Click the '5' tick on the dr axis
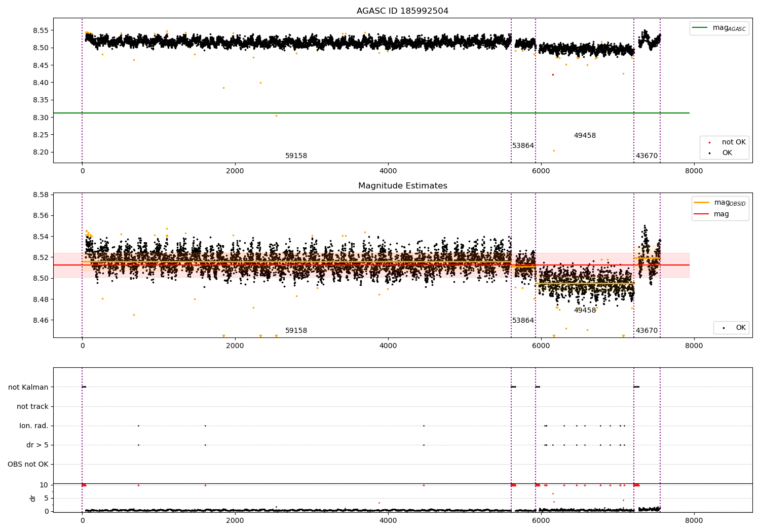 click(x=46, y=498)
